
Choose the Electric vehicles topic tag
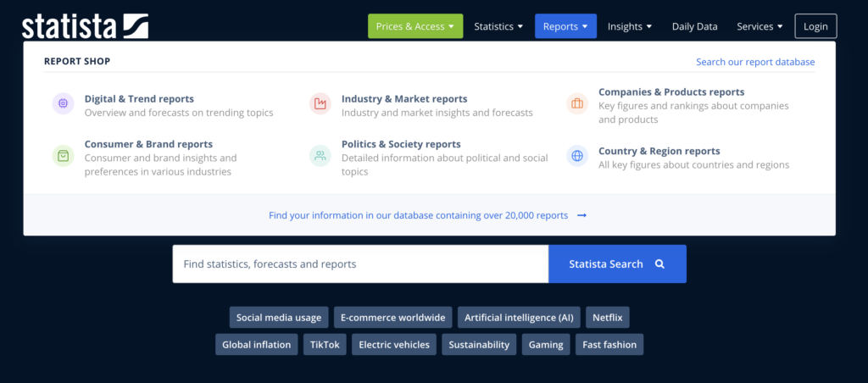394,345
